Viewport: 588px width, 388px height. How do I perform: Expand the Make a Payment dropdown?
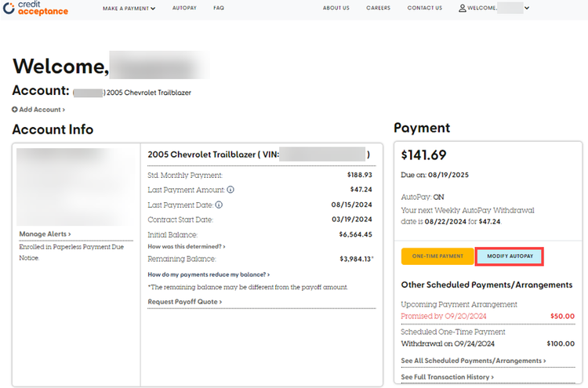click(x=129, y=9)
